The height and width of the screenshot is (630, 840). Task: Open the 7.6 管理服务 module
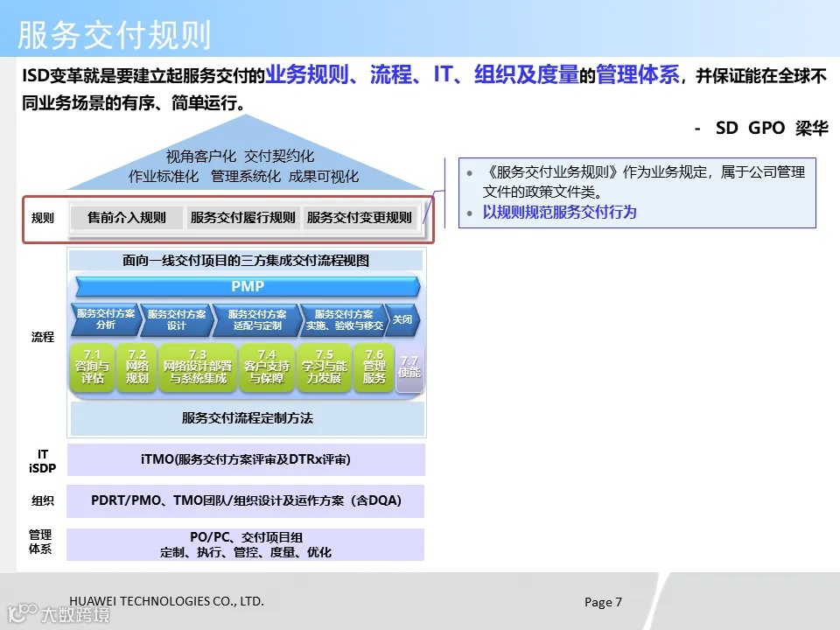point(373,367)
